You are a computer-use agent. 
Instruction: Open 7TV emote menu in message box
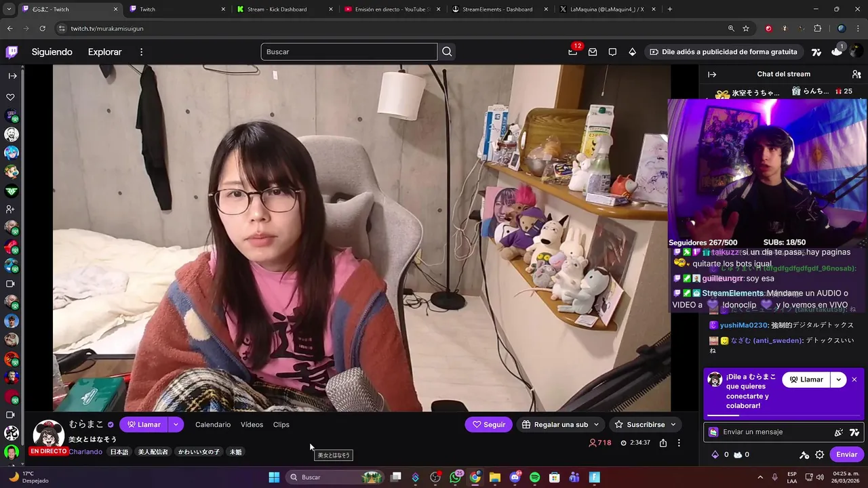pyautogui.click(x=854, y=432)
